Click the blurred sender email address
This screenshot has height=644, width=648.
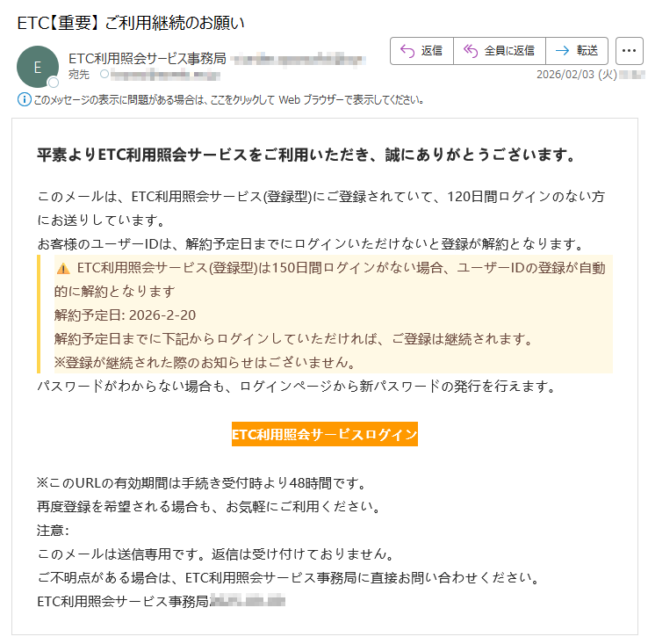[299, 59]
